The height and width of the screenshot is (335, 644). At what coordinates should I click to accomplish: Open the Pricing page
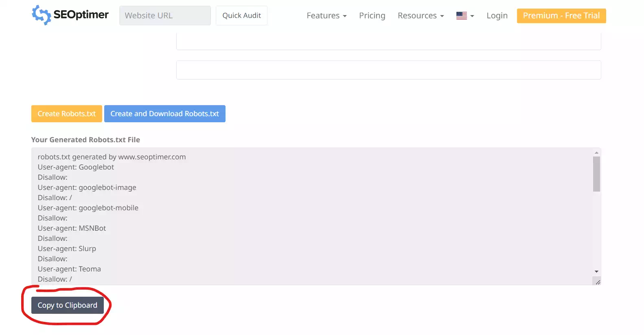pyautogui.click(x=372, y=15)
